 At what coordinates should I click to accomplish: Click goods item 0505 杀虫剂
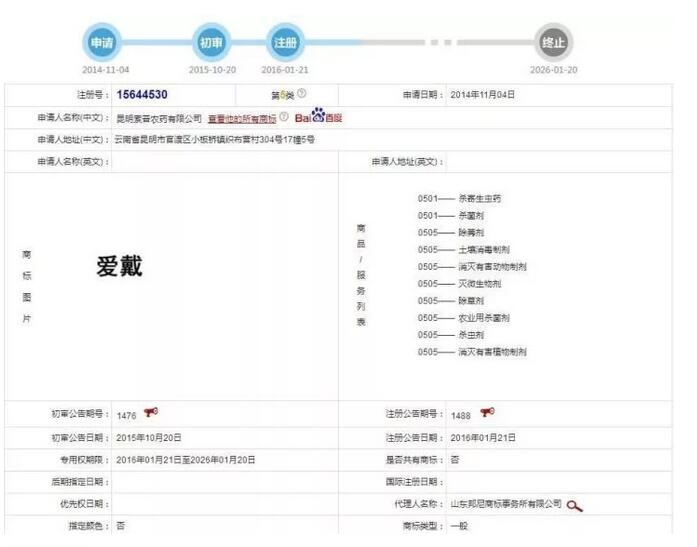451,335
